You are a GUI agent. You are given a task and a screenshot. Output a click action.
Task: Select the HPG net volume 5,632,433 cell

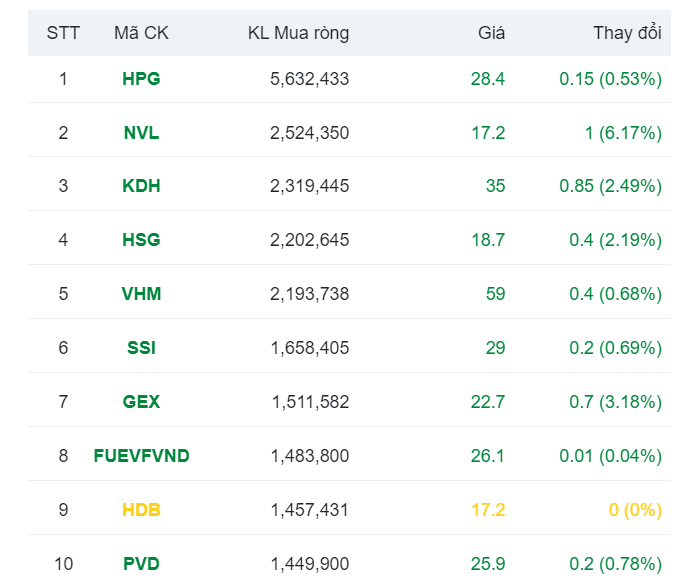[x=309, y=79]
